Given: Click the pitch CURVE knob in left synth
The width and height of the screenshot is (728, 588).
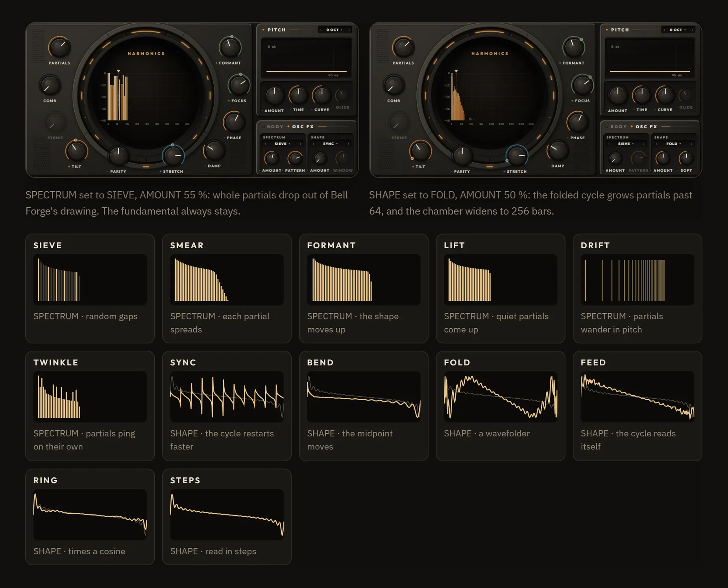Looking at the screenshot, I should (322, 95).
